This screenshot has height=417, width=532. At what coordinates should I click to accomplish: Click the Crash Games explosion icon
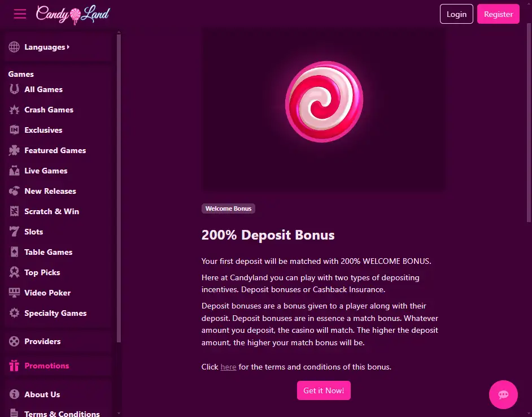pos(14,110)
